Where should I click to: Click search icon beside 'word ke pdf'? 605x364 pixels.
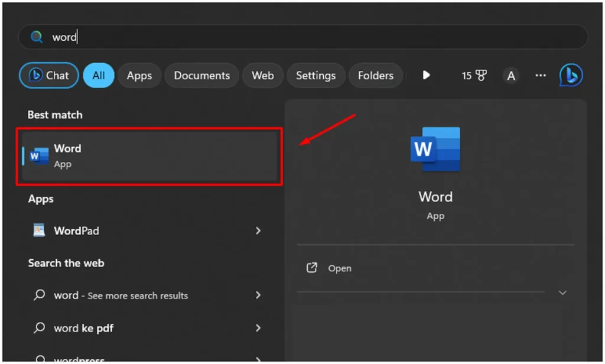pyautogui.click(x=39, y=328)
